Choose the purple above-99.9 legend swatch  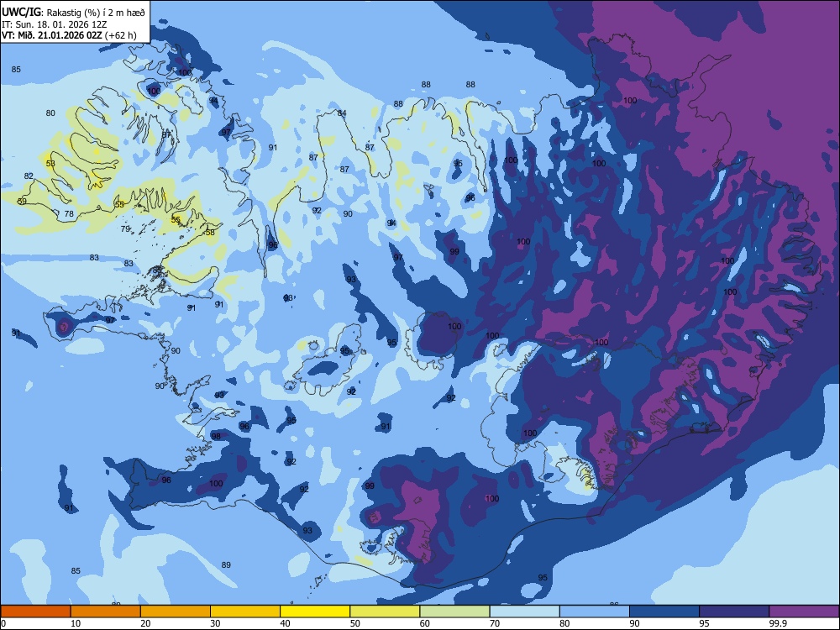pos(804,612)
